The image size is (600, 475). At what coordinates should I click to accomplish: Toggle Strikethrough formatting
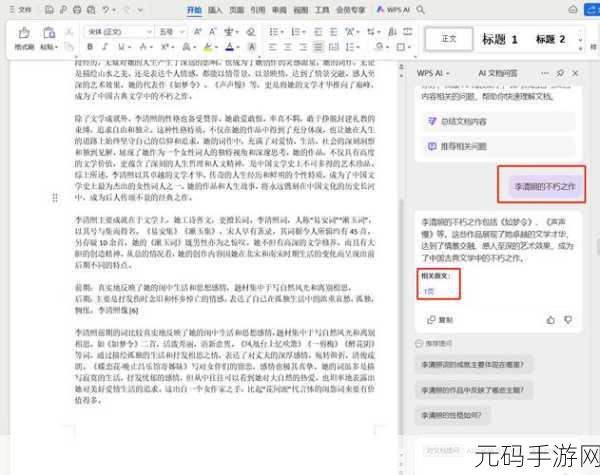pos(143,47)
